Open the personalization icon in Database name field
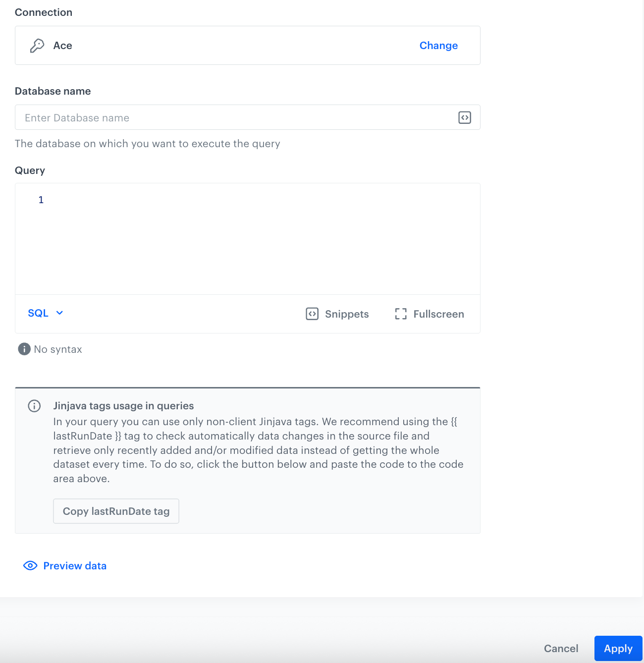This screenshot has height=663, width=644. (464, 117)
